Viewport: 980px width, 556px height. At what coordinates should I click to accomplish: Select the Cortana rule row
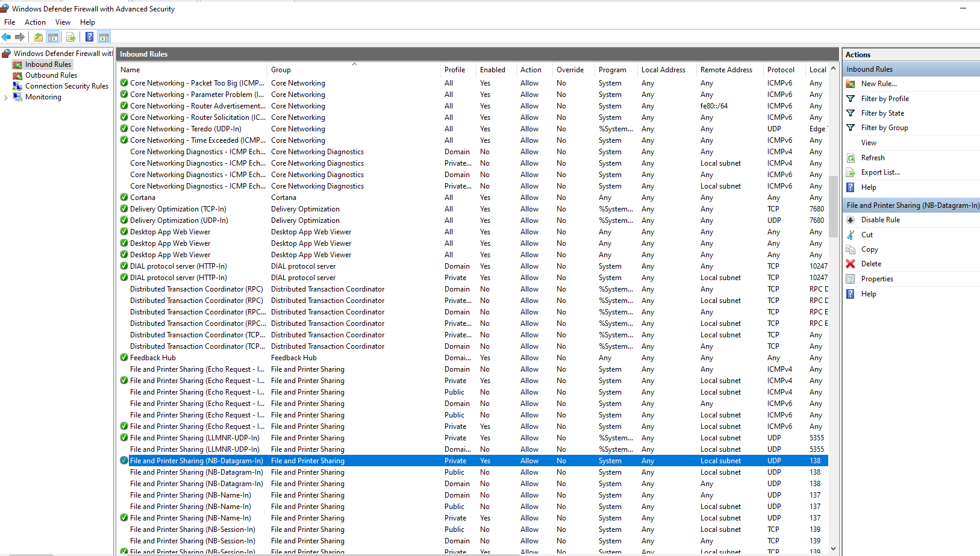coord(473,198)
